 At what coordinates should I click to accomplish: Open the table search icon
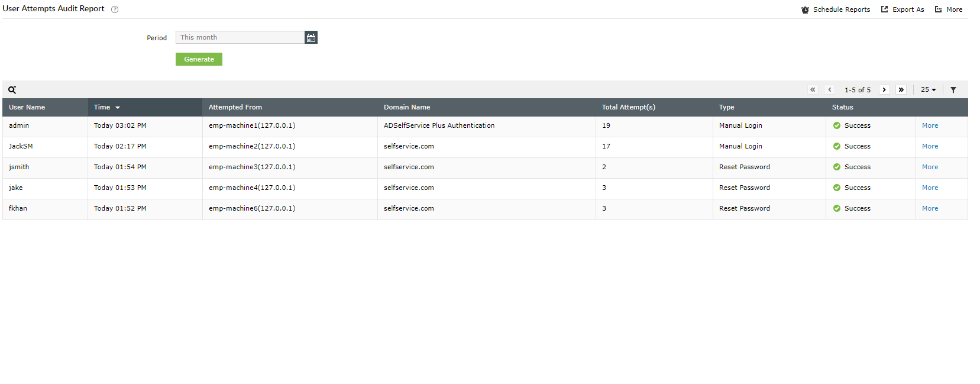tap(12, 90)
